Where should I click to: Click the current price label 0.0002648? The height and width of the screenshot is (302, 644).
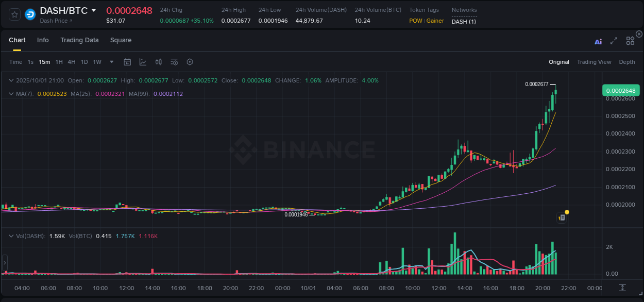tap(621, 90)
